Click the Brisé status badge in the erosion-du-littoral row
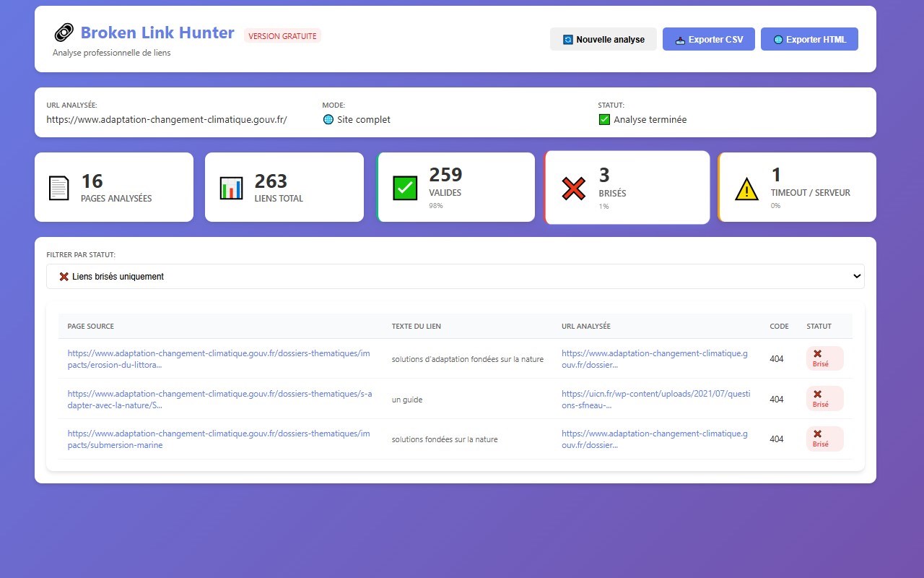 pyautogui.click(x=824, y=358)
